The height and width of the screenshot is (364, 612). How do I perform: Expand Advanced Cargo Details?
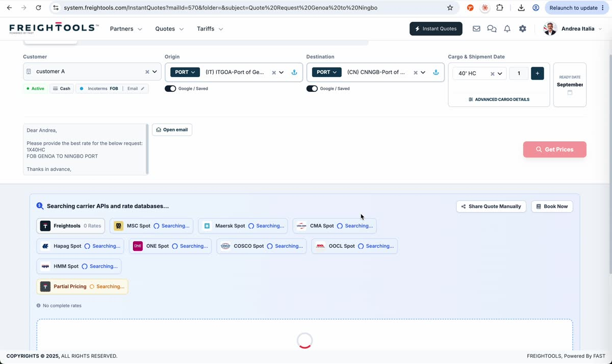499,99
